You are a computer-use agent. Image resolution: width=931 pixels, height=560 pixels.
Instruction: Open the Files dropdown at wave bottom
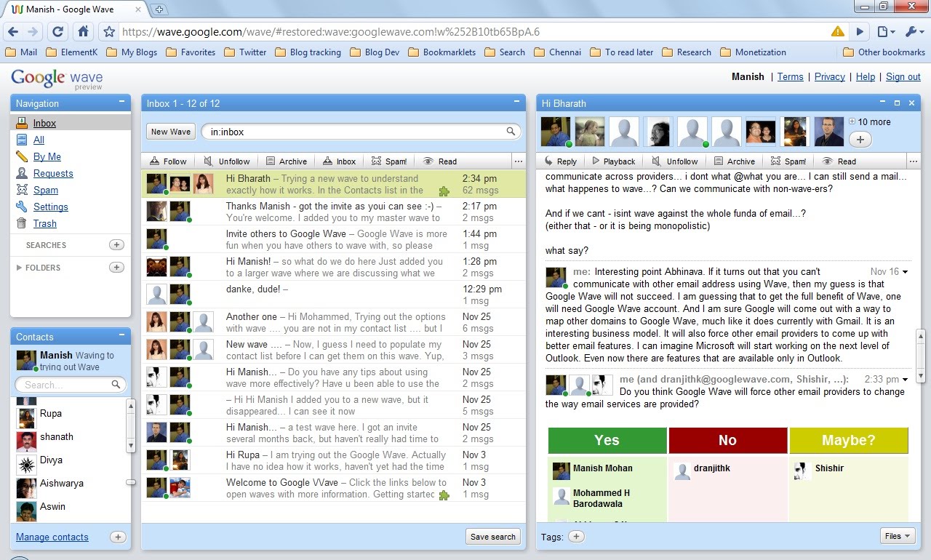[898, 536]
